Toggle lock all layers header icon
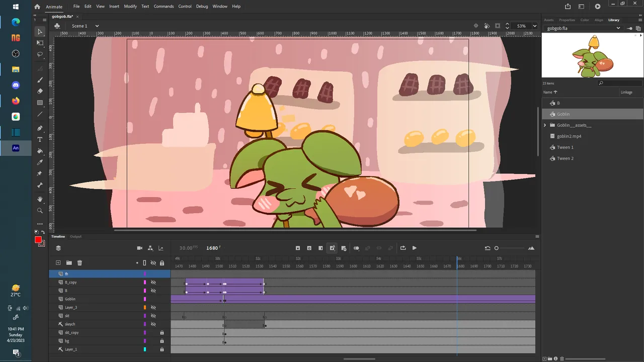The width and height of the screenshot is (644, 362). [162, 263]
